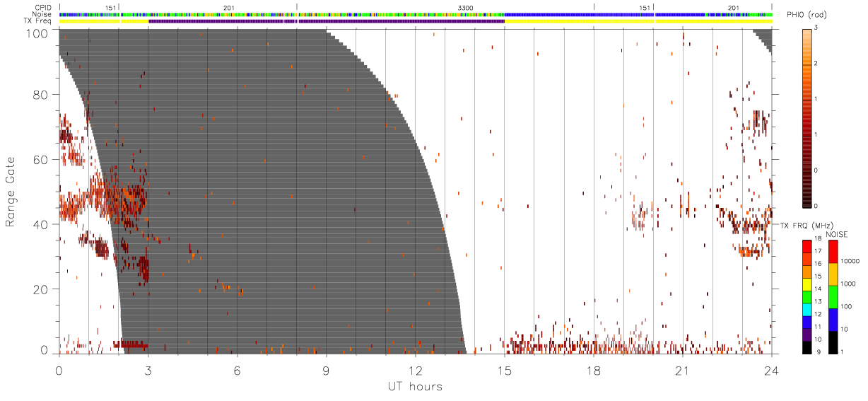Image resolution: width=868 pixels, height=401 pixels.
Task: Click the 'PHI0 (rad)' colorbar title
Action: tap(805, 16)
